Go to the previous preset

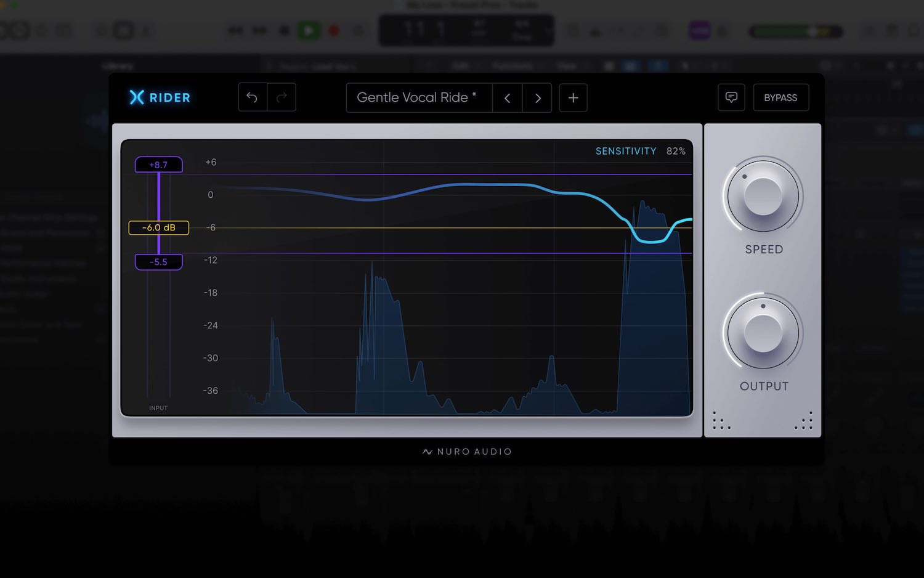508,97
